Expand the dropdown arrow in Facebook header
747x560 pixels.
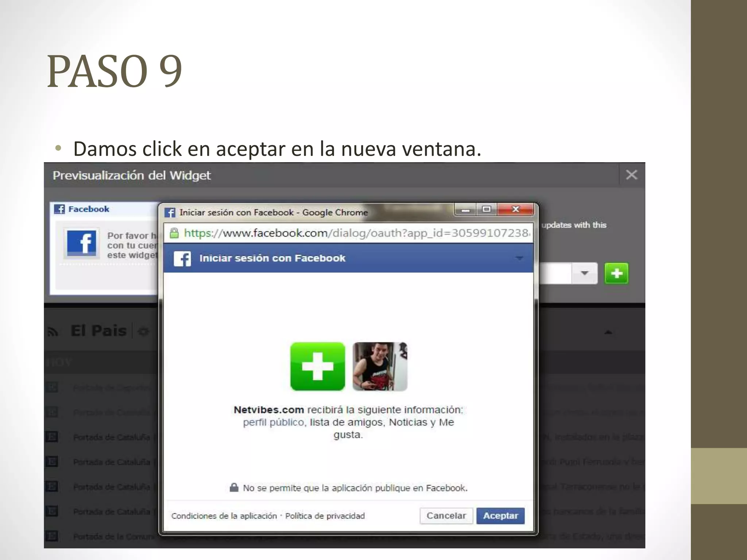coord(519,258)
